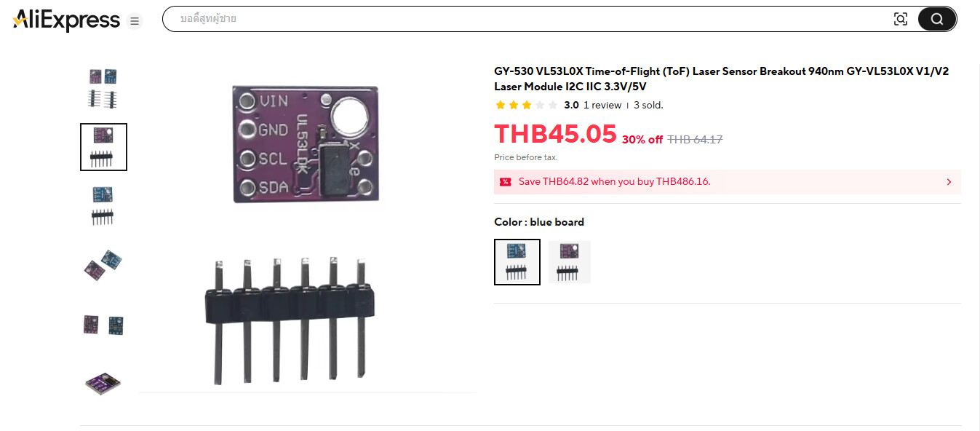Select the purple board color option

coord(570,262)
